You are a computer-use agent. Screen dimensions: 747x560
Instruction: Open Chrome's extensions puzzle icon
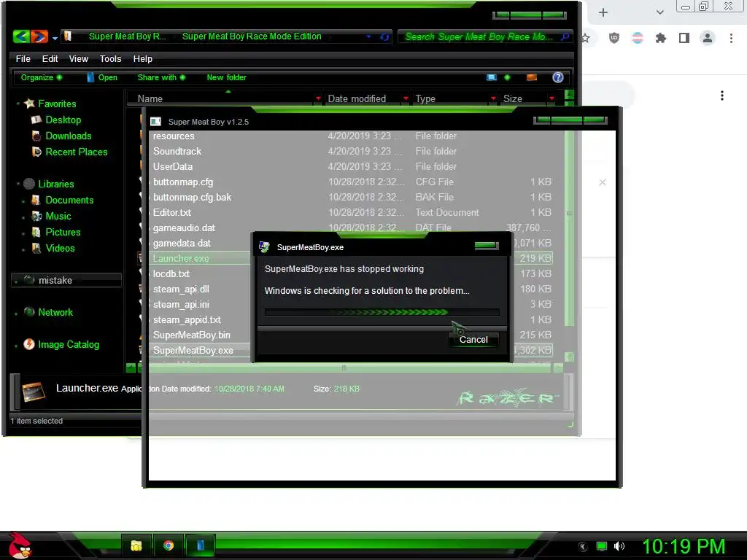coord(661,38)
